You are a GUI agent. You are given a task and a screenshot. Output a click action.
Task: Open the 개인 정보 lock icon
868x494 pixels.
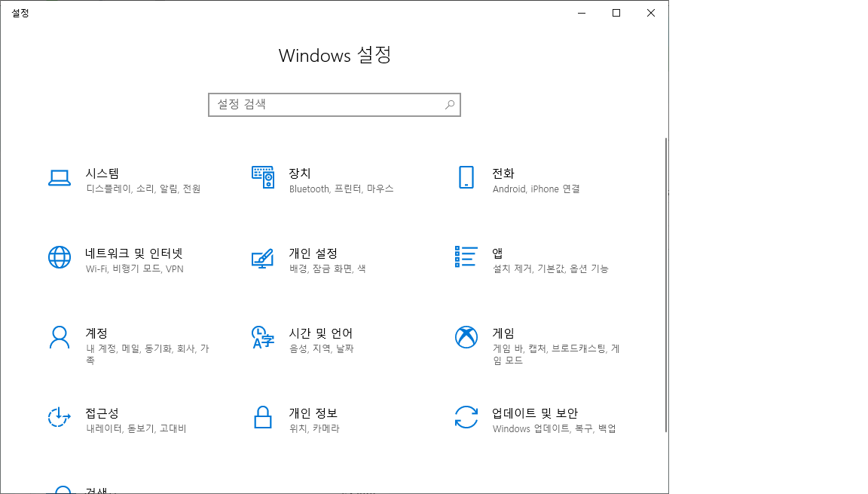pos(262,417)
